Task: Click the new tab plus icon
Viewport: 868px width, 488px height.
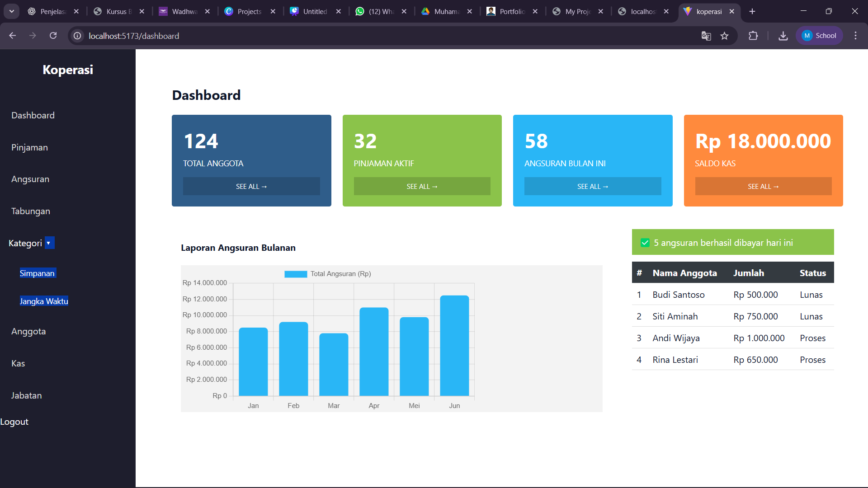Action: click(752, 11)
